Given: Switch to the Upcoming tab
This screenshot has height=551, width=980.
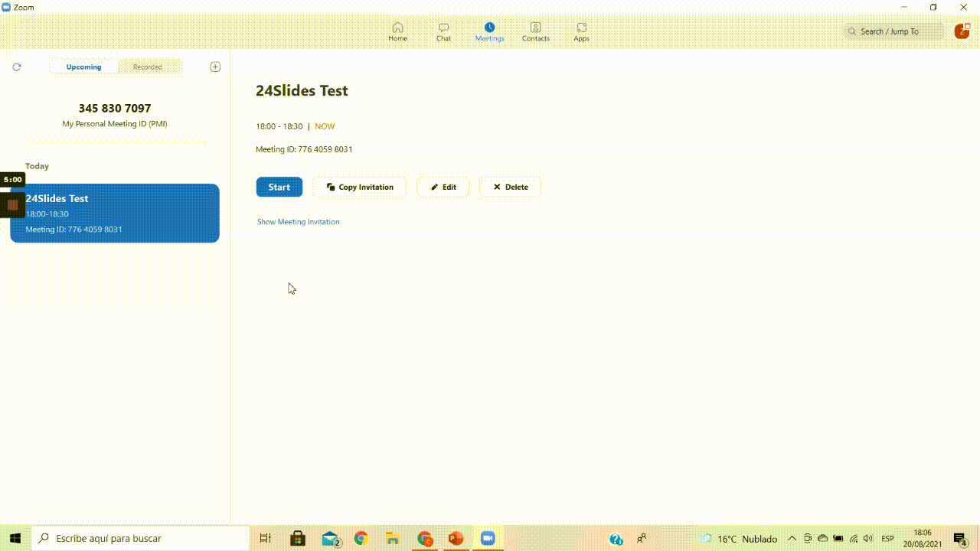Looking at the screenshot, I should (x=83, y=67).
